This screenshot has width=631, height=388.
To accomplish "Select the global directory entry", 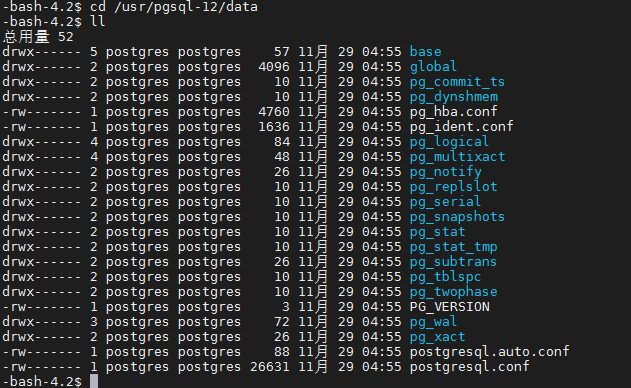I will (x=433, y=66).
